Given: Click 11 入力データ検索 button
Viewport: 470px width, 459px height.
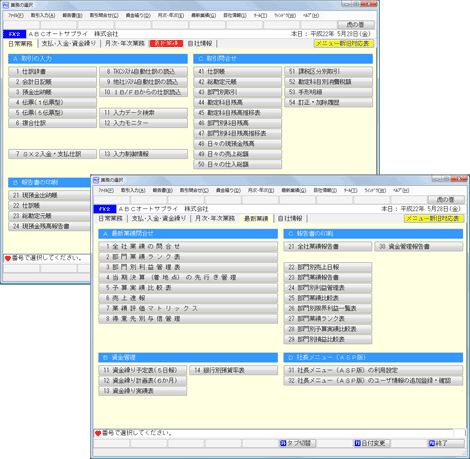Looking at the screenshot, I should coord(144,113).
